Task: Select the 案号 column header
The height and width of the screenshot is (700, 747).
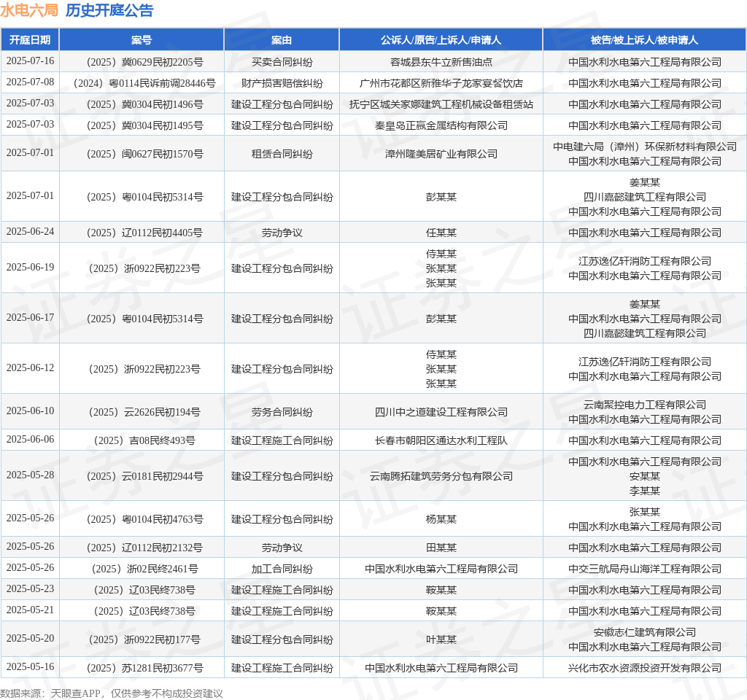Action: pos(142,40)
